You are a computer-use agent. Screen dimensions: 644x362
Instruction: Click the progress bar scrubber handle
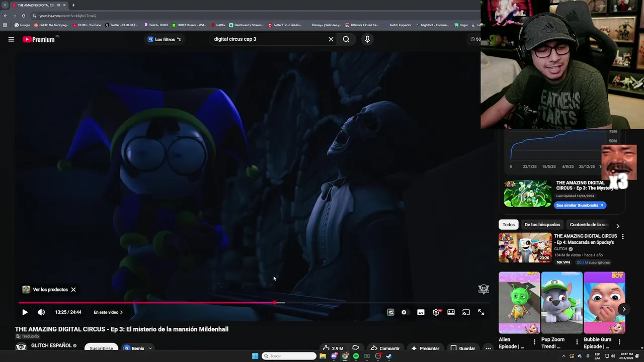tap(275, 303)
